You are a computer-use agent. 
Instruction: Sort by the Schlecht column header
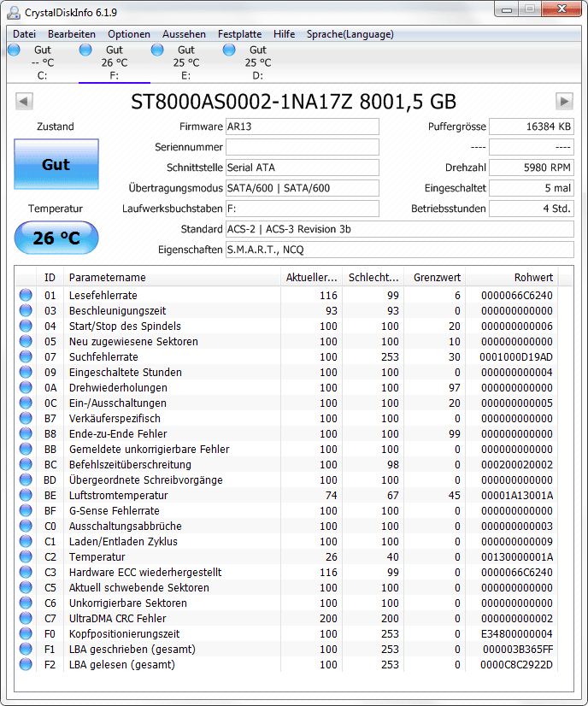373,277
